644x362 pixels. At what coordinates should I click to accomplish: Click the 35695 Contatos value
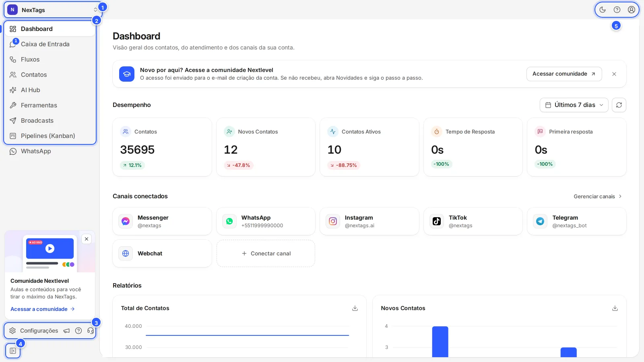click(x=137, y=150)
